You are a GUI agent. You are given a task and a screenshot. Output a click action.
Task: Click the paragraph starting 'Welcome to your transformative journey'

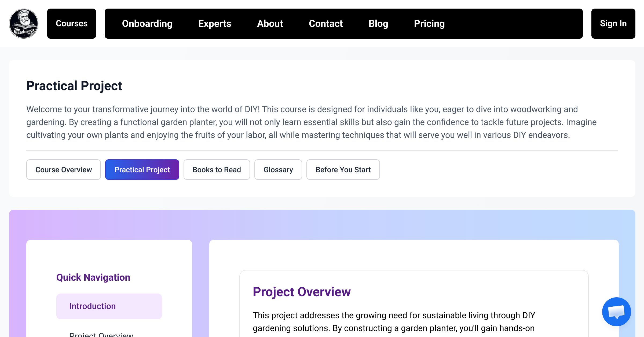tap(312, 122)
